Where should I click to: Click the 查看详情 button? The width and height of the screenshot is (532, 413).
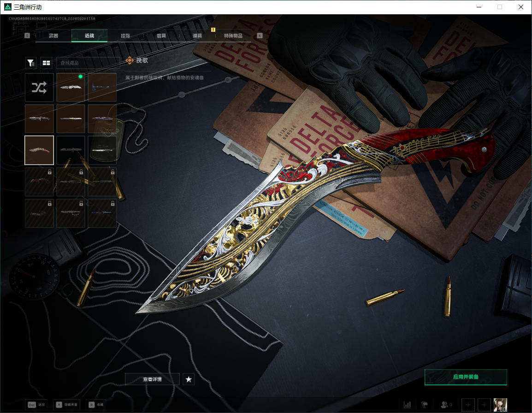coord(152,379)
